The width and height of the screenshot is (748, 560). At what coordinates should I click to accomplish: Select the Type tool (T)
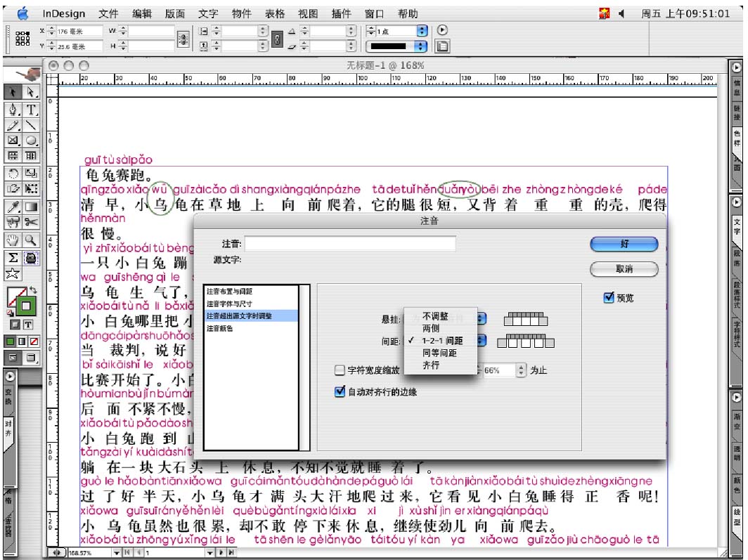click(x=31, y=110)
